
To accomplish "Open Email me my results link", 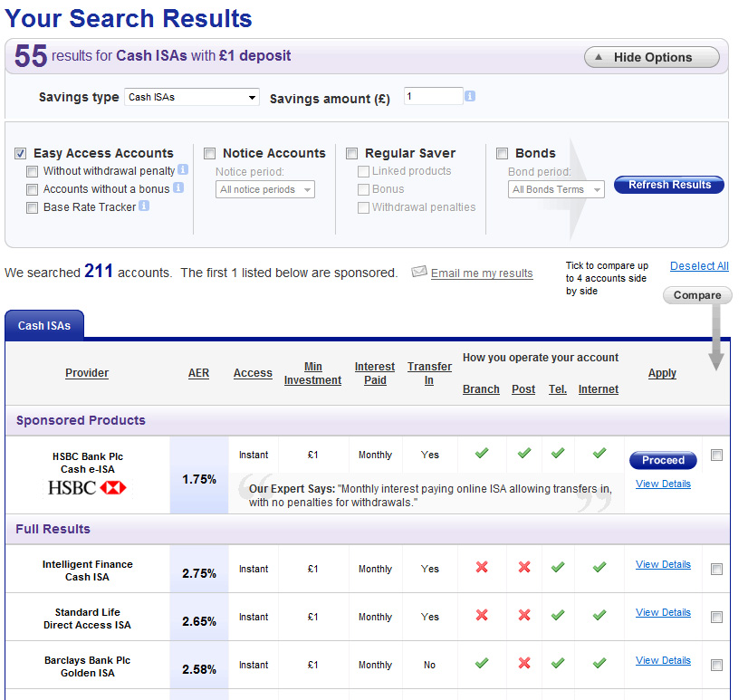I will tap(482, 273).
